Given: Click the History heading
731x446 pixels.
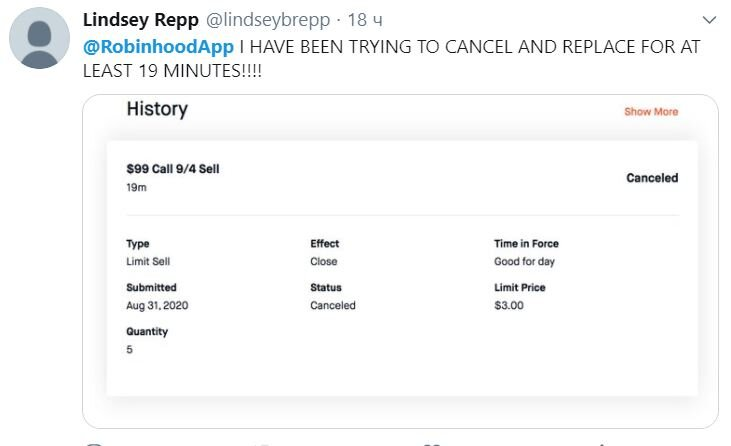Looking at the screenshot, I should [x=157, y=109].
